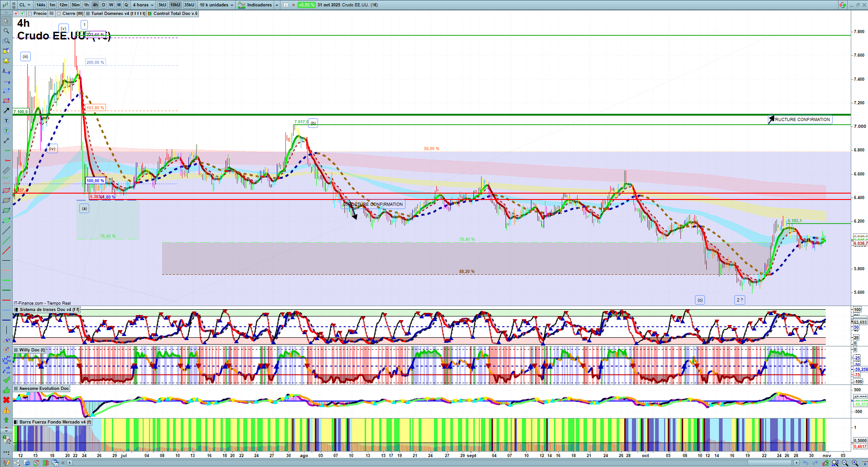Activate the magnifying glass zoom tool
Image resolution: width=868 pixels, height=467 pixels.
[6, 31]
